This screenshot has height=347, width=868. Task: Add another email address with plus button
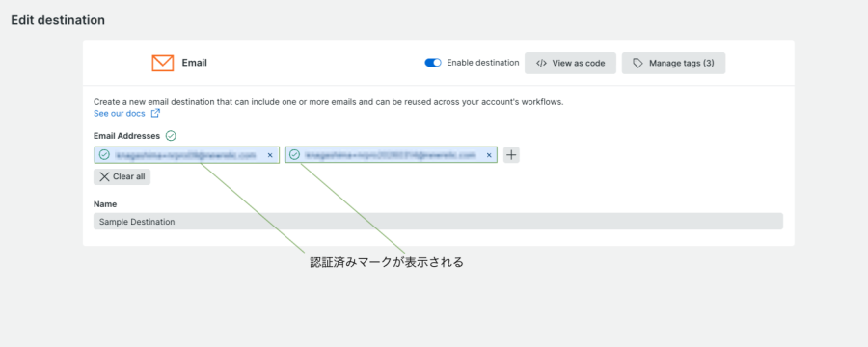(511, 155)
